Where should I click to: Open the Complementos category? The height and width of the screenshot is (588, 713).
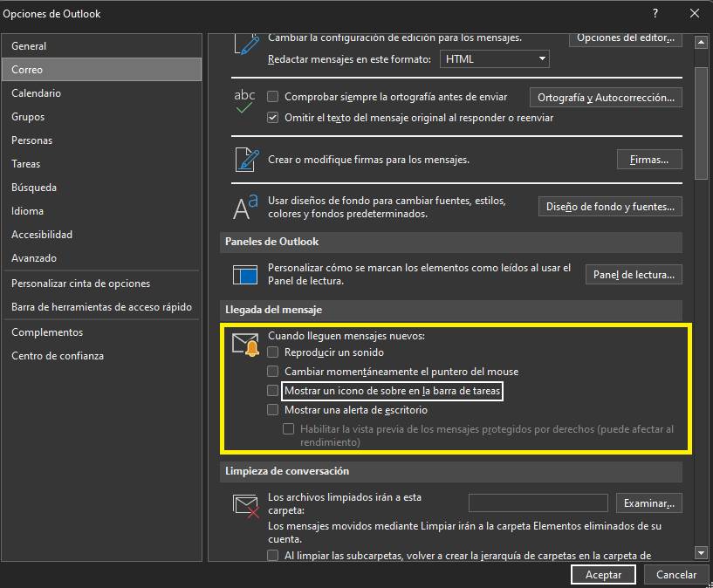[x=101, y=332]
